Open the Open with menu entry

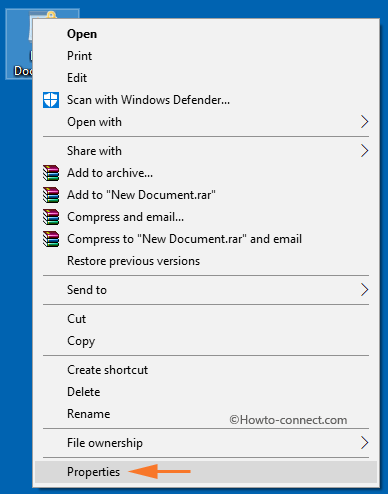pos(206,122)
